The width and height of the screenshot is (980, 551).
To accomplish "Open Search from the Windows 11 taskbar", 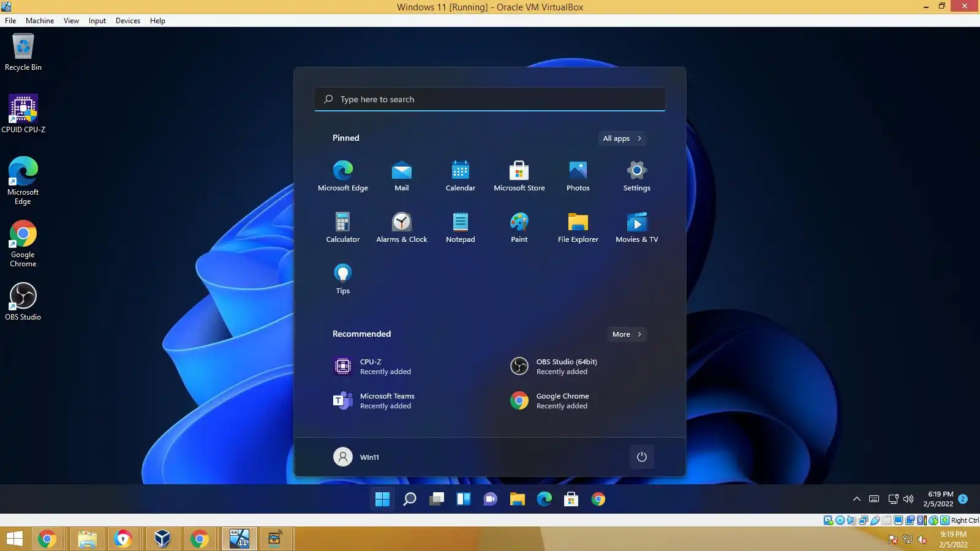I will point(410,499).
